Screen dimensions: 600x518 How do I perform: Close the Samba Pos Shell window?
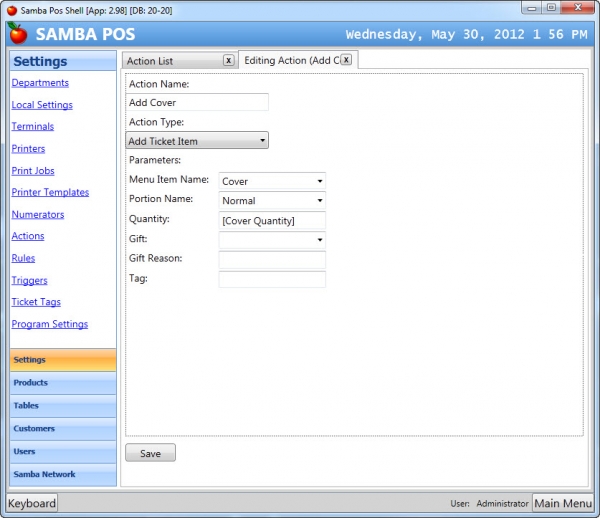coord(578,8)
